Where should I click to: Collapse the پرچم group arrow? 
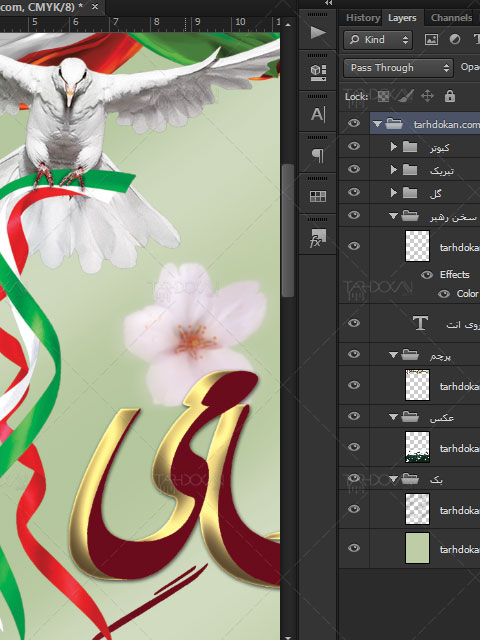point(393,355)
